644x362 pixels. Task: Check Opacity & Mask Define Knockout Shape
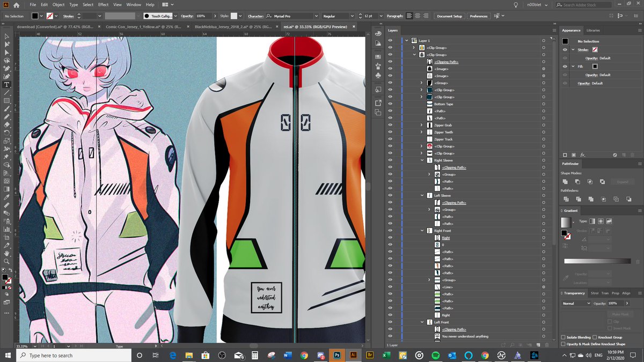pyautogui.click(x=562, y=344)
